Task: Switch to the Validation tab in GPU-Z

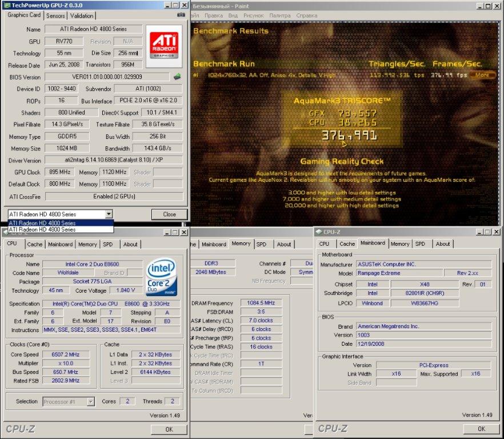Action: pyautogui.click(x=82, y=15)
